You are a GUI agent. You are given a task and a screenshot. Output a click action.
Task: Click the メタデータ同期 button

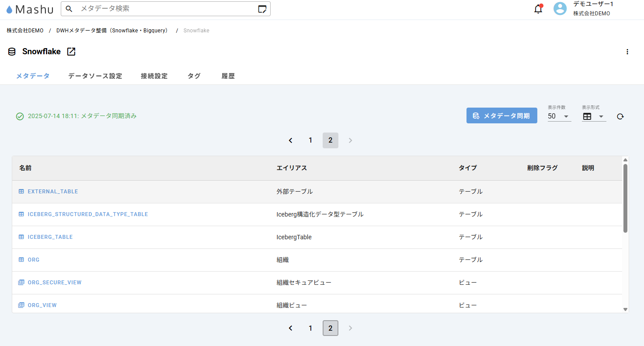(x=502, y=116)
